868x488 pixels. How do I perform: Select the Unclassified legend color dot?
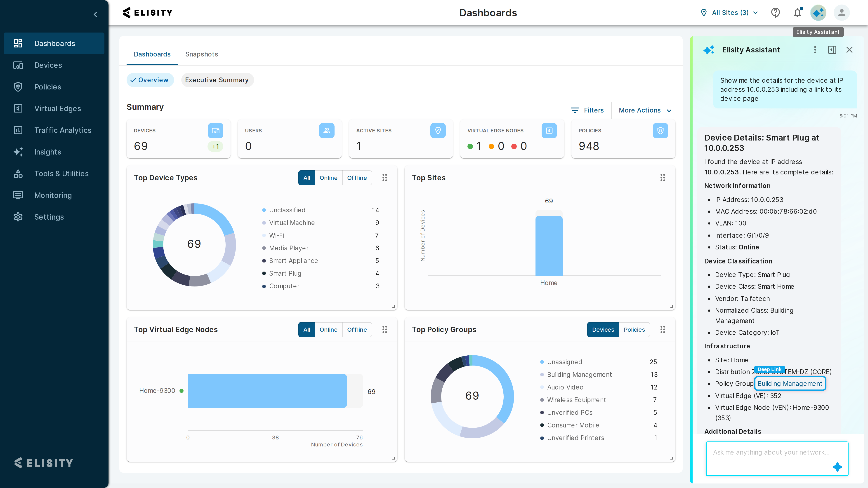click(x=264, y=210)
